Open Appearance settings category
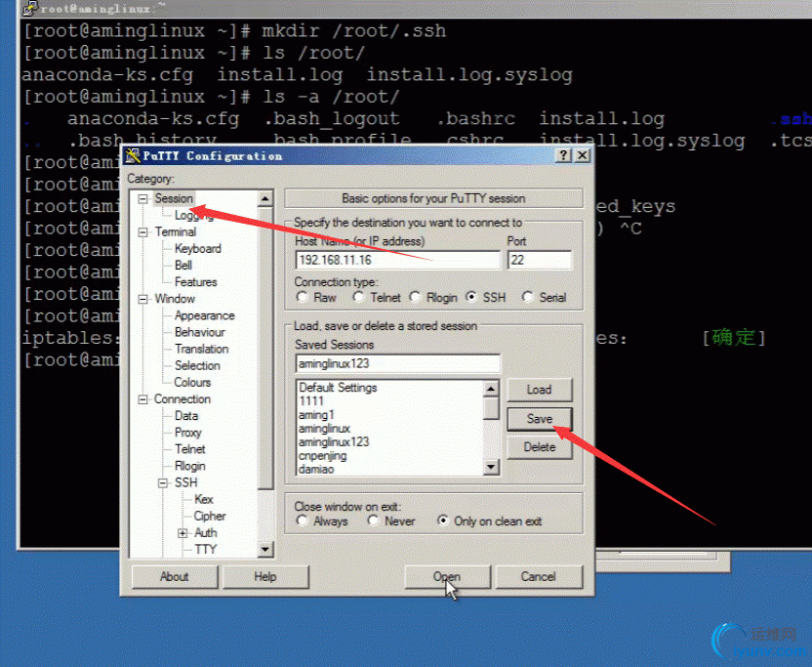Viewport: 812px width, 667px height. click(x=205, y=315)
